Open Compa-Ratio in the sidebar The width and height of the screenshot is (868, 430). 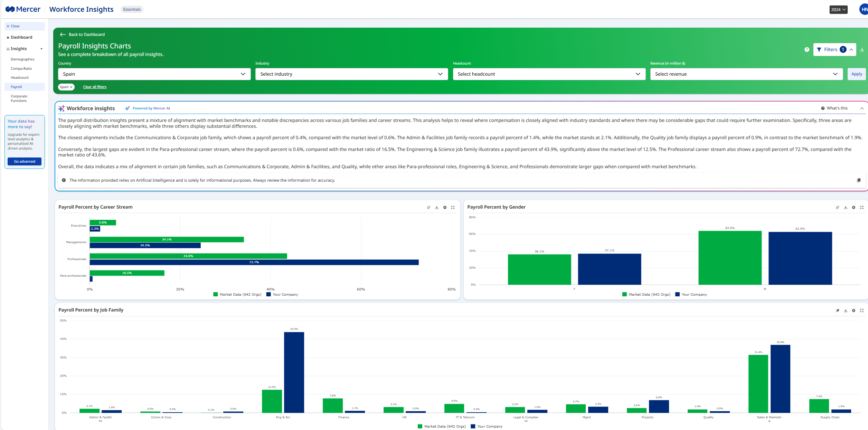[x=21, y=69]
